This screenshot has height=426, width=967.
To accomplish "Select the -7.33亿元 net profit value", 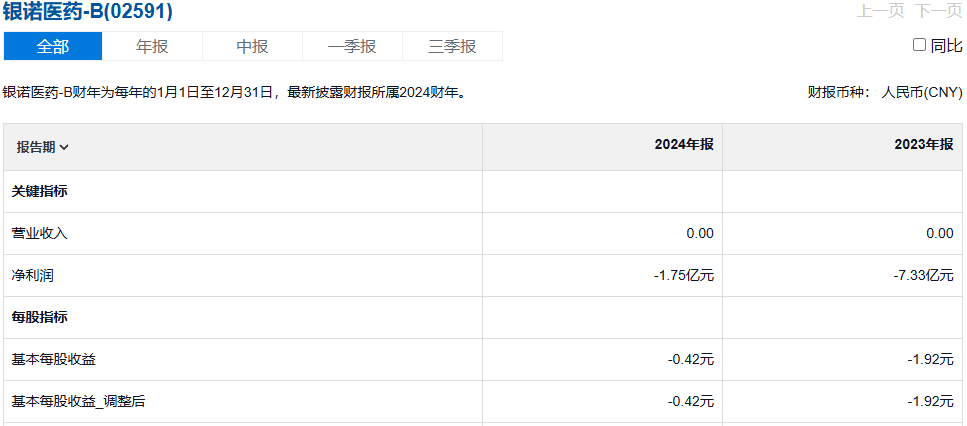I will pyautogui.click(x=923, y=276).
